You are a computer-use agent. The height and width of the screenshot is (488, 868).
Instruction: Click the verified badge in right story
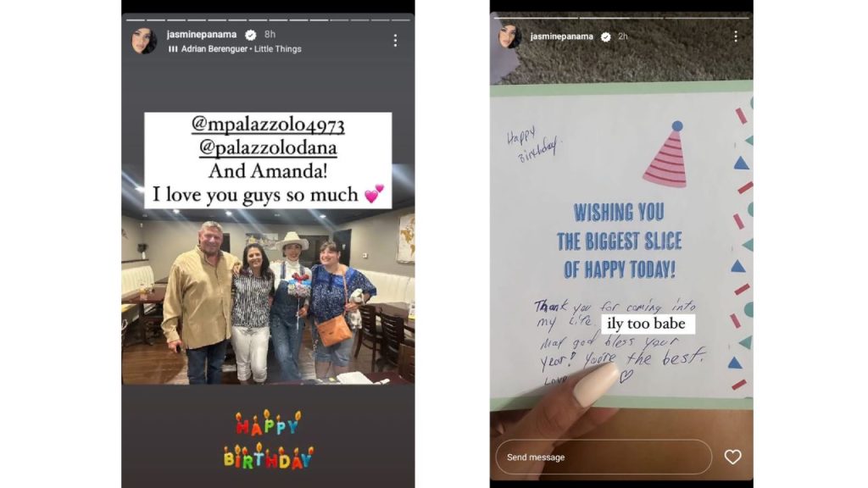[x=605, y=36]
